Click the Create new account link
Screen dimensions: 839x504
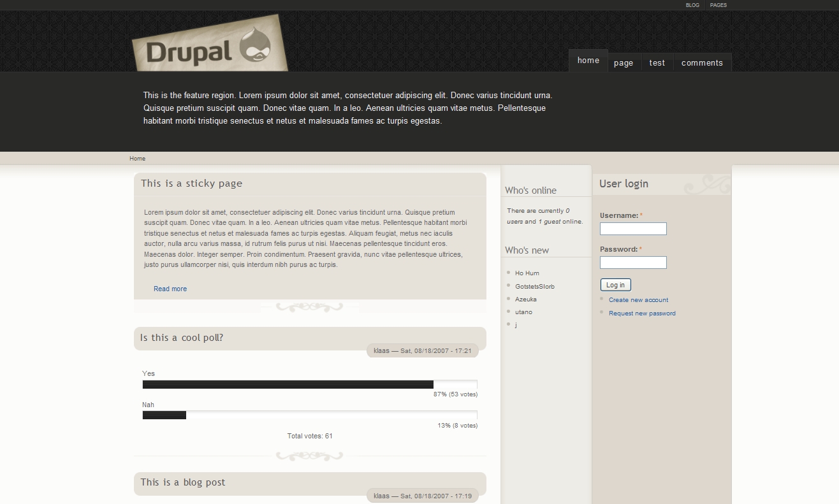click(638, 300)
